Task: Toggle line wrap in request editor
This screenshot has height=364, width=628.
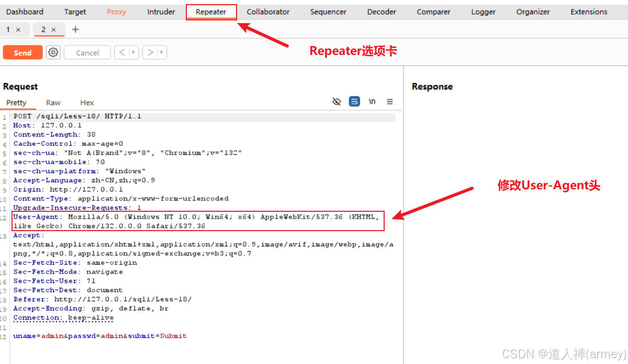Action: (354, 101)
